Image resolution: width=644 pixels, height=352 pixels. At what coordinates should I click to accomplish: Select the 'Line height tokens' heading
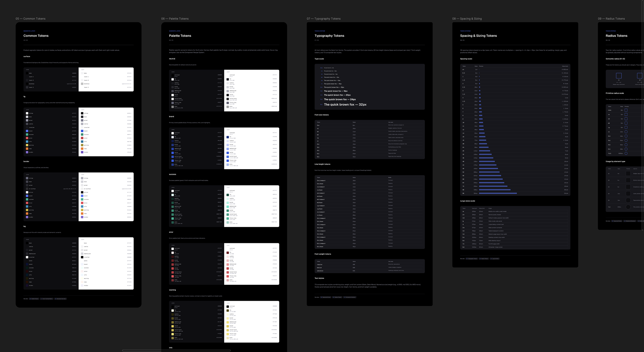[x=322, y=164]
